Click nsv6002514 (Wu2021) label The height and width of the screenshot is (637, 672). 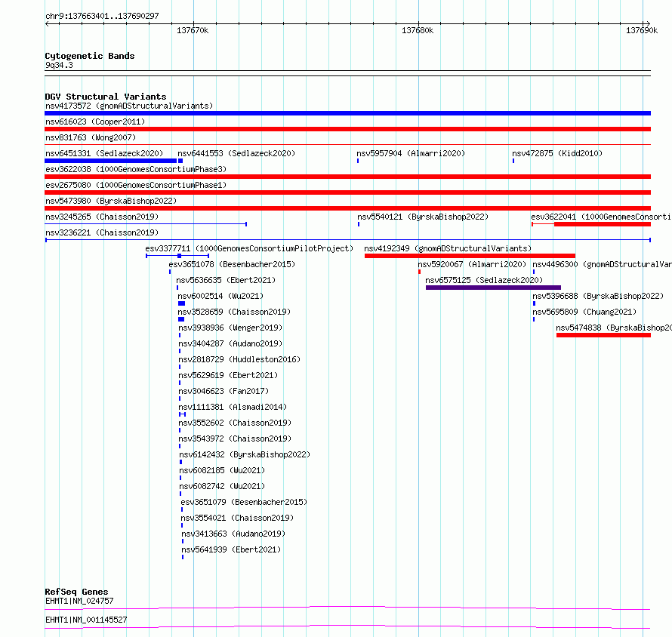(x=220, y=296)
